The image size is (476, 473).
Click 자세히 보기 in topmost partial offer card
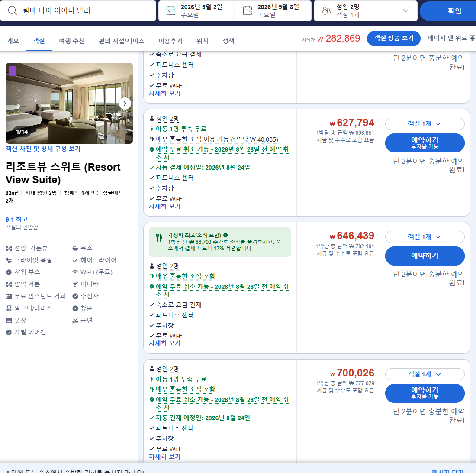tap(165, 93)
